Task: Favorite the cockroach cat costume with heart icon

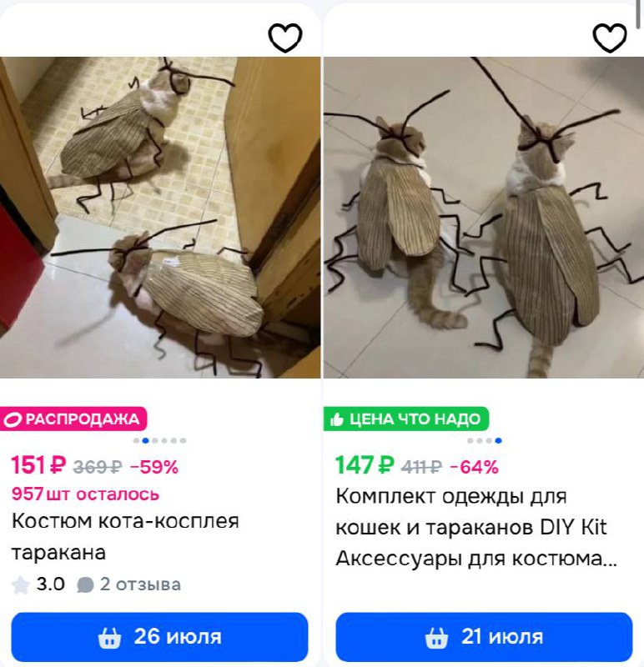Action: pos(285,38)
